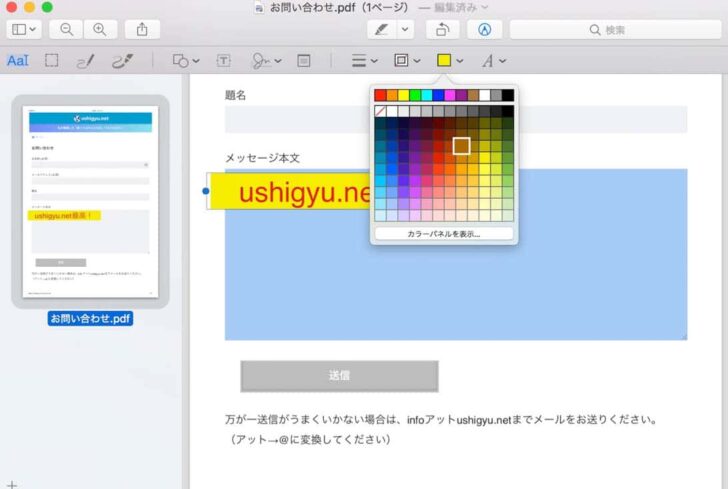
Task: Click the 題名 label text
Action: point(235,95)
